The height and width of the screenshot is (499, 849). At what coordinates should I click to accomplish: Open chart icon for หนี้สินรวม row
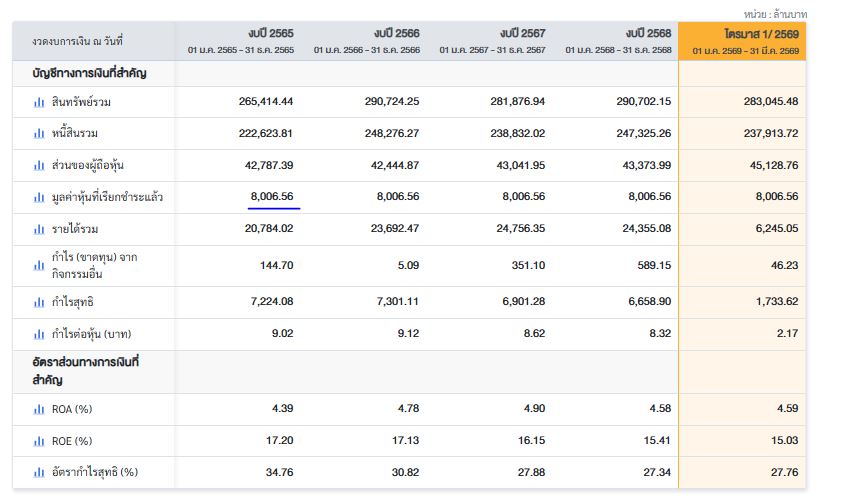(39, 133)
